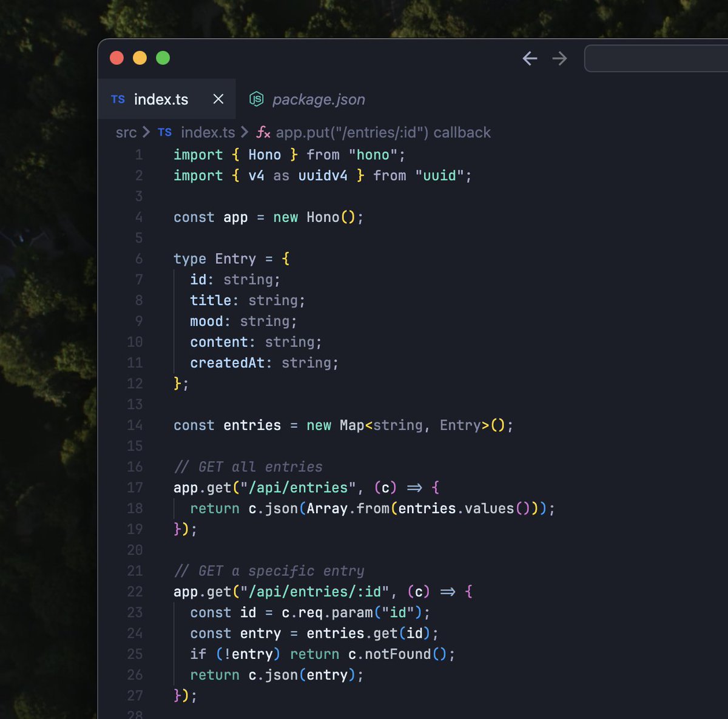728x719 pixels.
Task: Click the chevron before the callback breadcrumb entry
Action: [243, 132]
